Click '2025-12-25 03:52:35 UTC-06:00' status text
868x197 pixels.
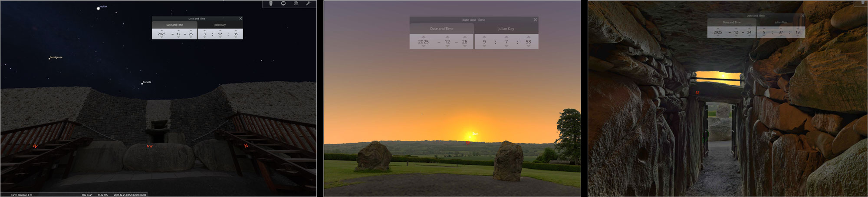130,195
